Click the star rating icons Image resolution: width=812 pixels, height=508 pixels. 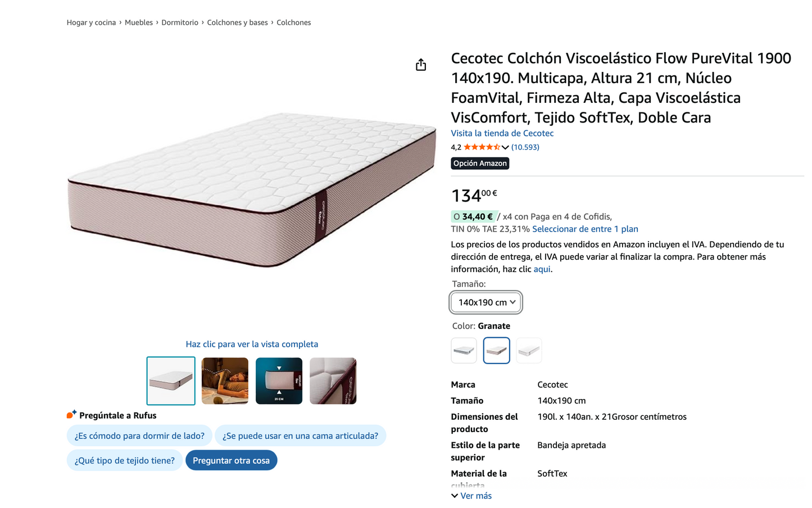482,147
